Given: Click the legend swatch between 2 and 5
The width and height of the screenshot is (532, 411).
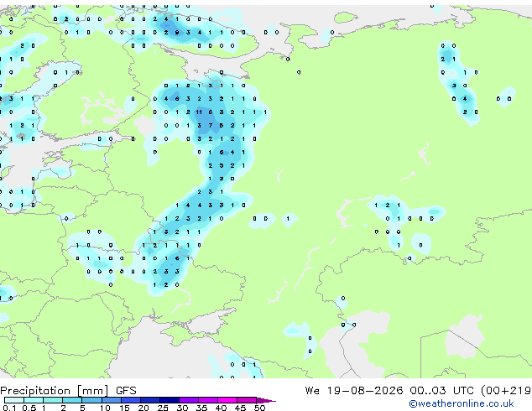Looking at the screenshot, I should coord(72,400).
